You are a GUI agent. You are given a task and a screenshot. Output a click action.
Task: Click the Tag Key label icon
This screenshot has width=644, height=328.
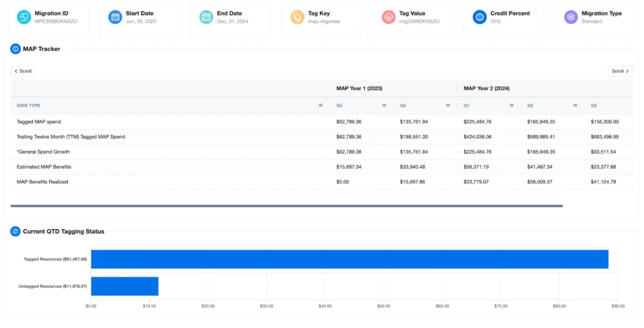[297, 17]
